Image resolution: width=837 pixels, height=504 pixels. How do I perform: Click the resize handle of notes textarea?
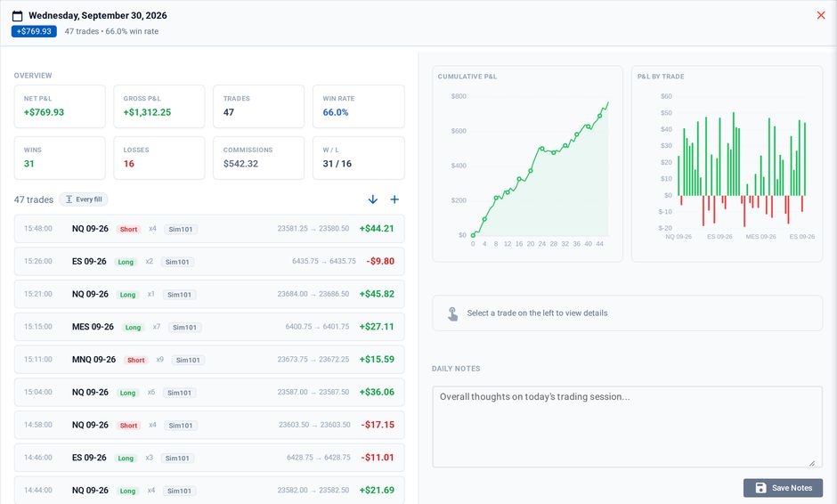812,463
